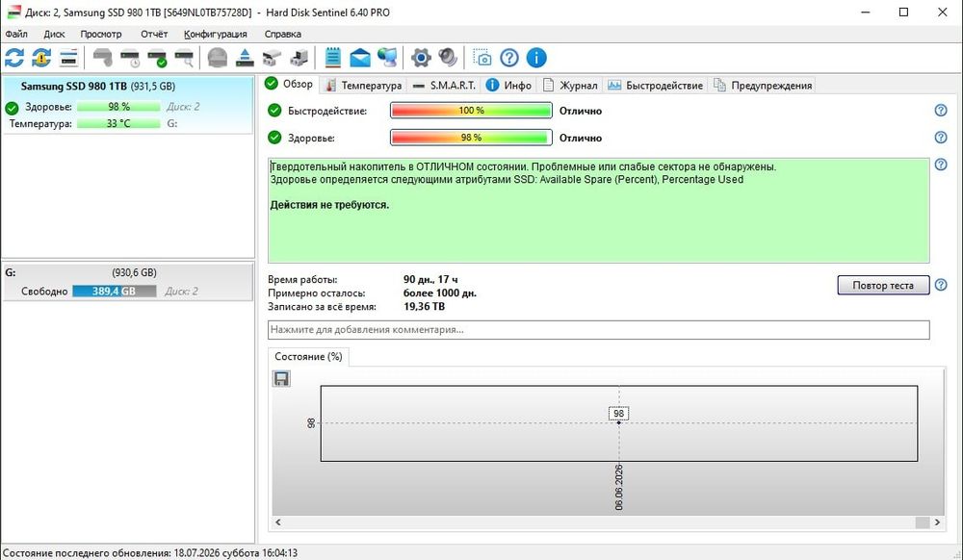Image resolution: width=963 pixels, height=560 pixels.
Task: Click the 'более 1000 дн.' remaining value
Action: point(440,293)
